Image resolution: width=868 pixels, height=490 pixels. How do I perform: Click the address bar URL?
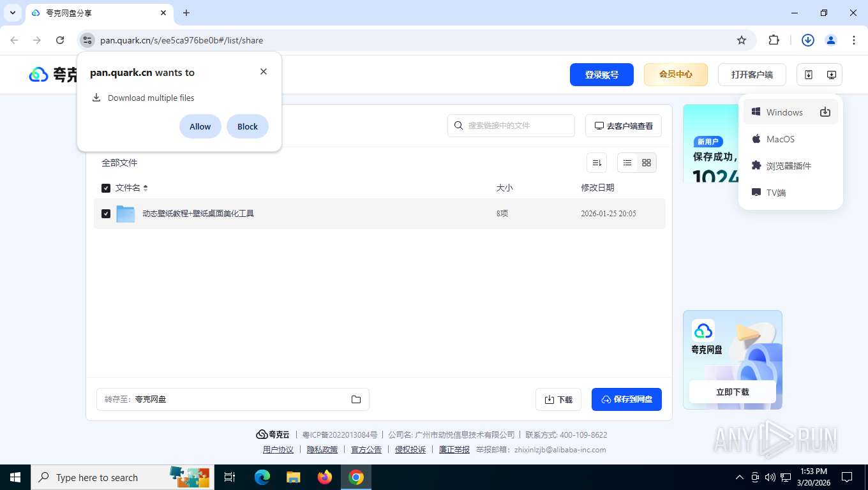tap(181, 40)
